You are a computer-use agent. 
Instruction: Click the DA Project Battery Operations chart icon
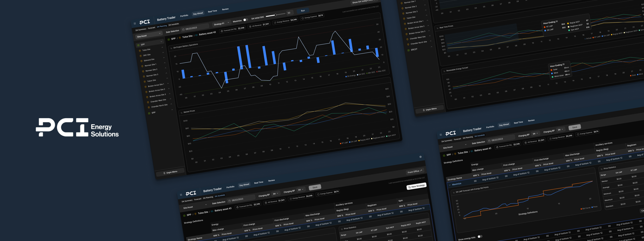[x=171, y=48]
